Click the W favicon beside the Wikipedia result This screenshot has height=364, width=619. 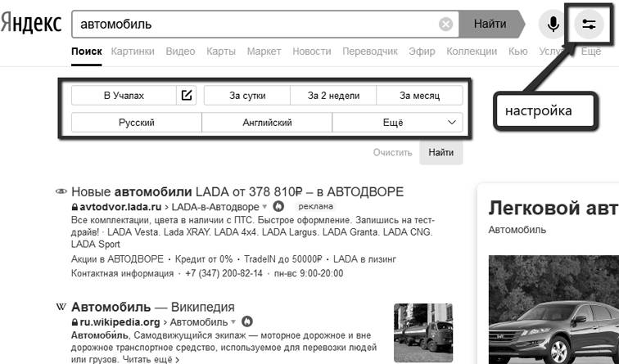click(61, 308)
